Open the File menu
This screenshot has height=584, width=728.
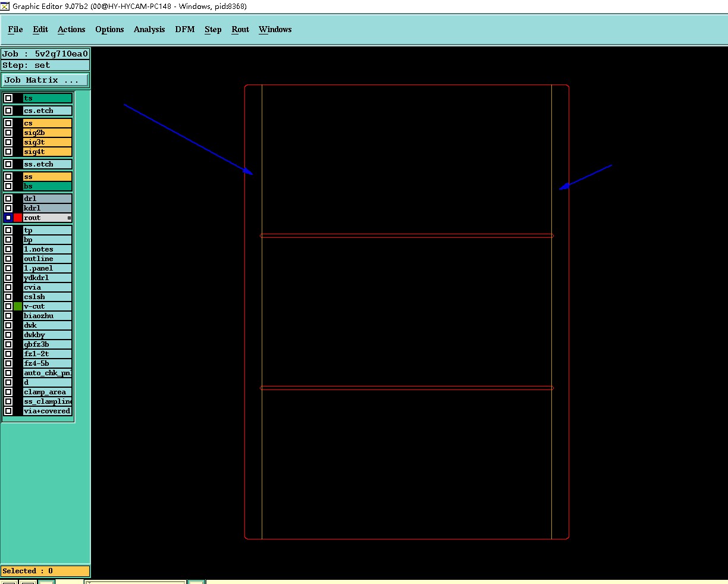[x=15, y=29]
